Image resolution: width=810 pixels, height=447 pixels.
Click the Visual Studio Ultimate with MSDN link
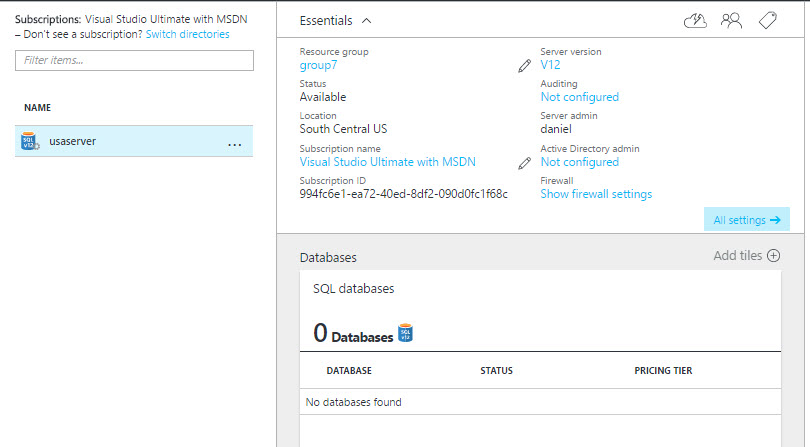tap(387, 162)
